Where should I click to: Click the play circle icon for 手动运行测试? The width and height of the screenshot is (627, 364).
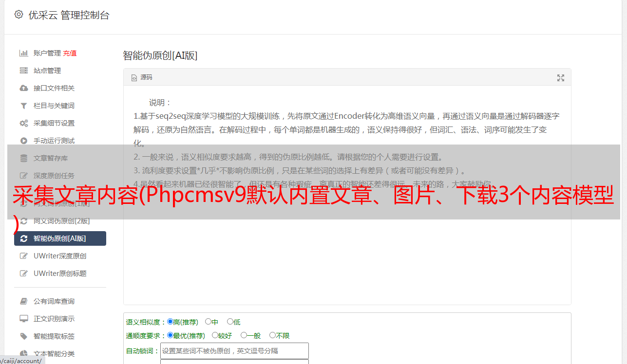[23, 141]
